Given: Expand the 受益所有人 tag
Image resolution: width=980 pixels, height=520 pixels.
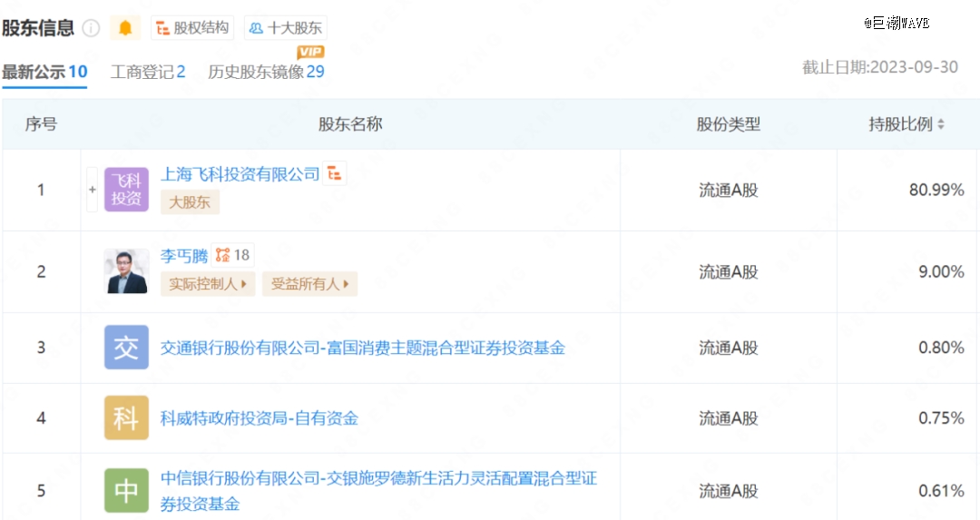Looking at the screenshot, I should [x=309, y=284].
